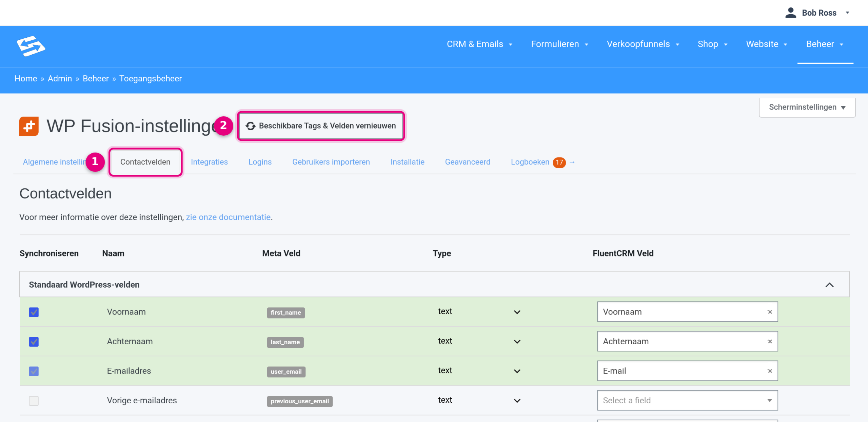This screenshot has height=422, width=868.
Task: Go to Beheer breadcrumb link
Action: [96, 79]
